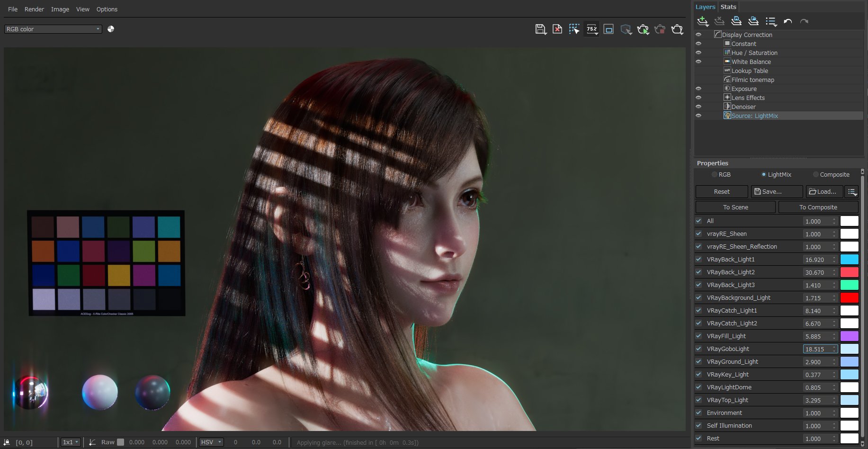The width and height of the screenshot is (868, 449).
Task: Click the redo arrow in Layers panel
Action: 804,21
